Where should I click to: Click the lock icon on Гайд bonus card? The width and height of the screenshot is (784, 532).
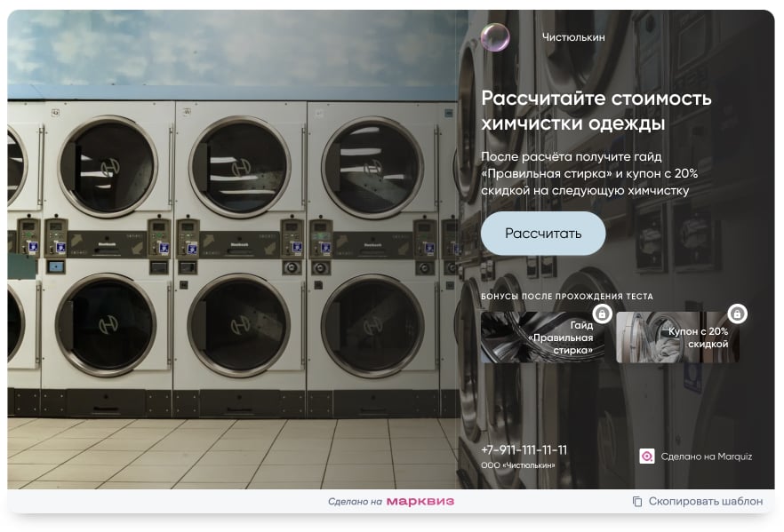(x=602, y=314)
